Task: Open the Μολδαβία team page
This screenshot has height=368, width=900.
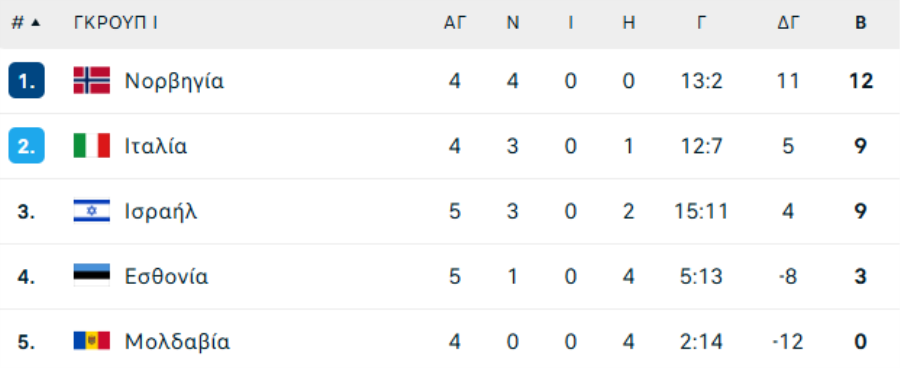Action: [x=177, y=342]
